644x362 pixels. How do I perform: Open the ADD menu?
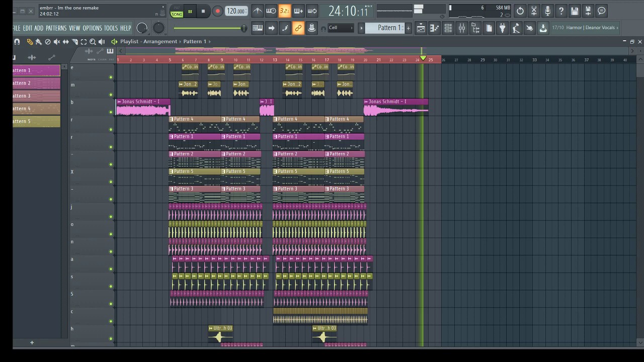[39, 28]
